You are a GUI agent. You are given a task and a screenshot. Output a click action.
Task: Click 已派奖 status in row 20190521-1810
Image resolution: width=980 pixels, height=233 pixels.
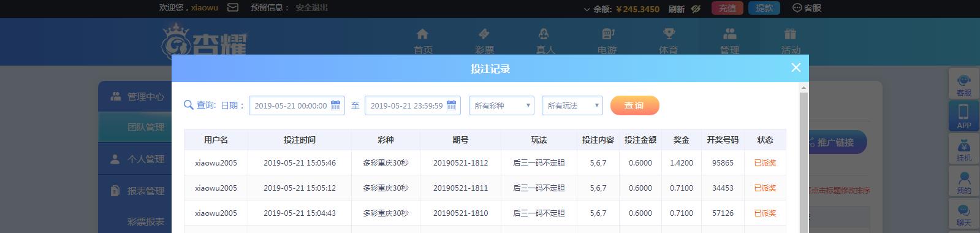click(x=765, y=213)
